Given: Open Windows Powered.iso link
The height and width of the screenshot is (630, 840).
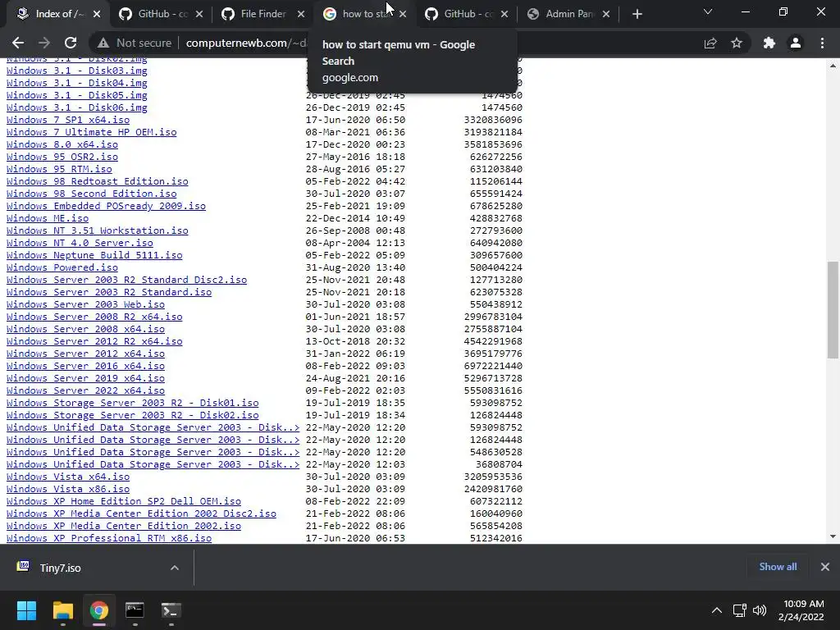Looking at the screenshot, I should [x=62, y=267].
